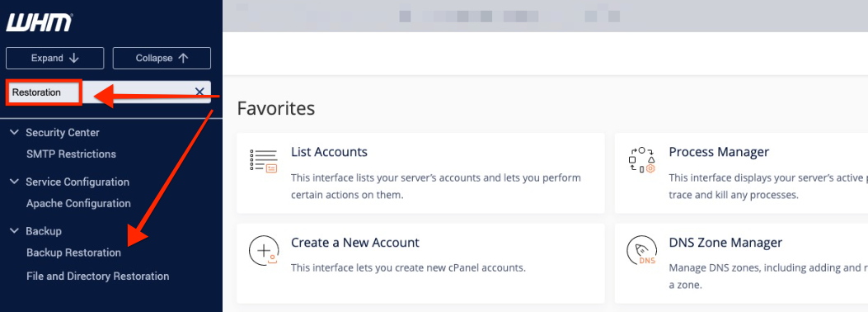Click the DNS Zone Manager icon
Viewport: 868px width, 312px height.
click(x=641, y=252)
